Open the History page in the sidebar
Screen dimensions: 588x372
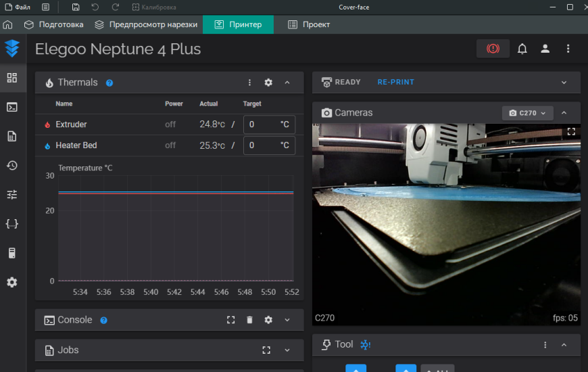(11, 166)
